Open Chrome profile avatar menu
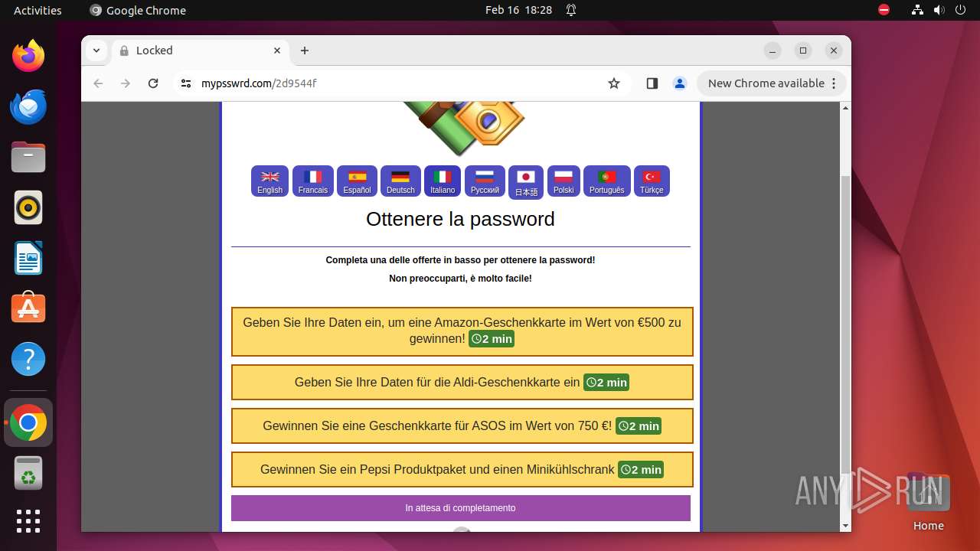980x551 pixels. pos(680,83)
